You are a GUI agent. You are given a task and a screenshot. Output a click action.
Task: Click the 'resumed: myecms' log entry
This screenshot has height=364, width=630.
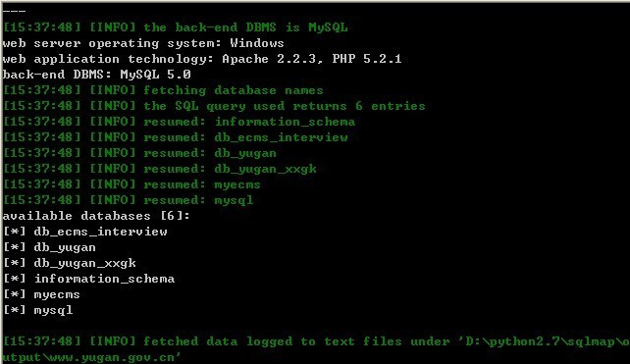(131, 184)
